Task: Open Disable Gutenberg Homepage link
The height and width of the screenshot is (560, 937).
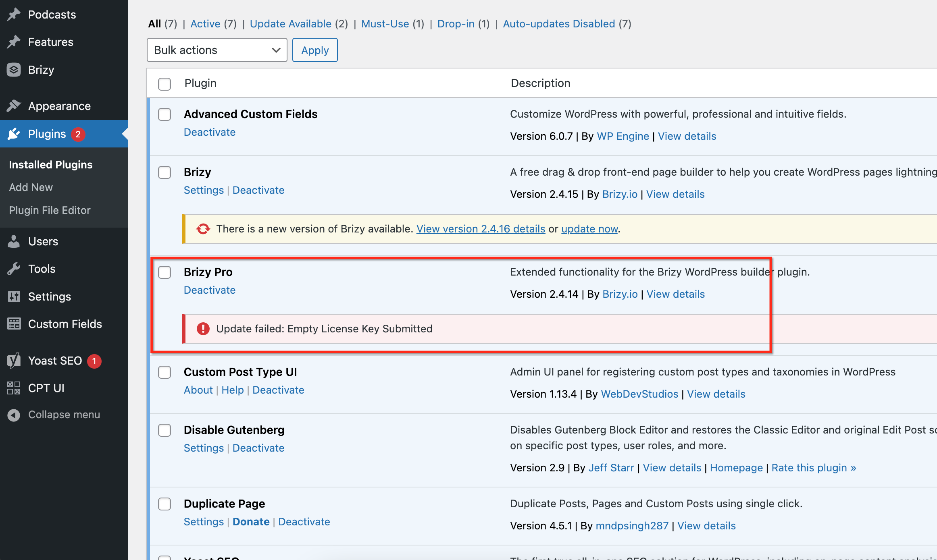Action: [736, 468]
